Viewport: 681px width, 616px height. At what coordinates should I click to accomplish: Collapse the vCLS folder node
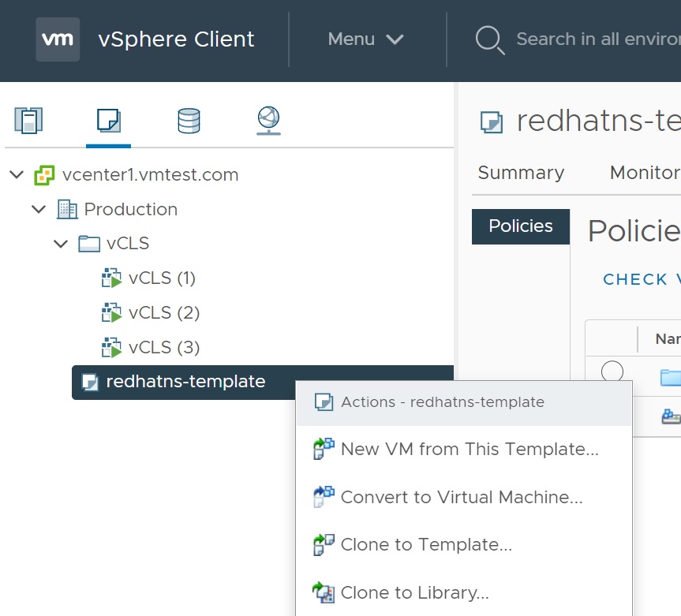61,244
